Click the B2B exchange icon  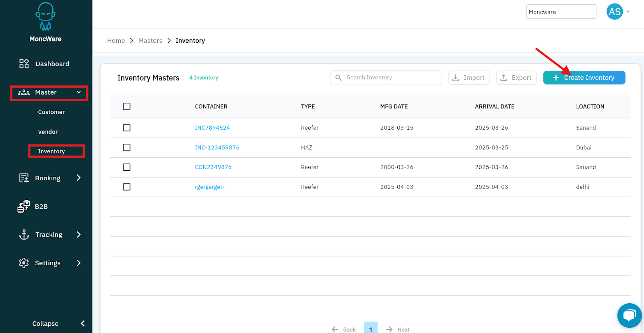24,206
